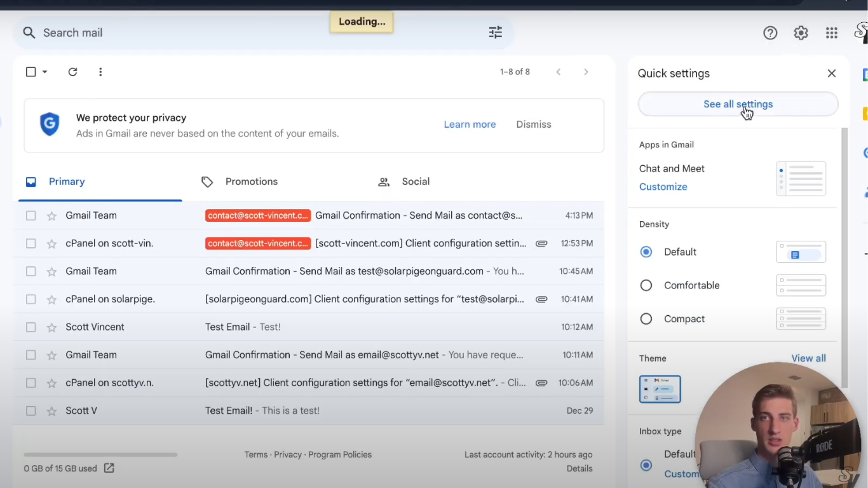
Task: Star the 10:45 AM Gmail Team email
Action: tap(51, 271)
